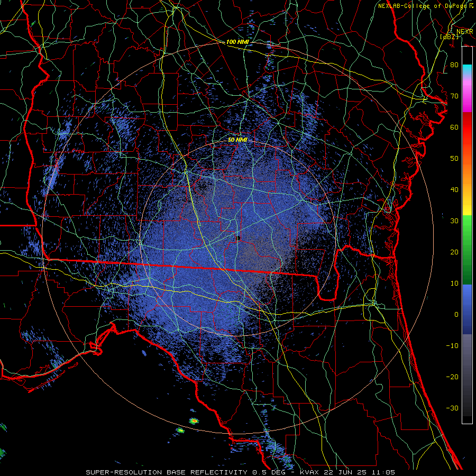Select the 50 NMI range ring label

click(237, 140)
